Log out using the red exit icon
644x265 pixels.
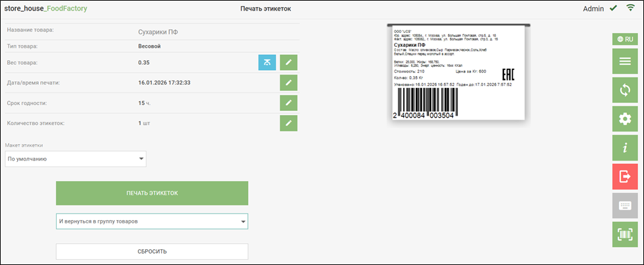[624, 176]
